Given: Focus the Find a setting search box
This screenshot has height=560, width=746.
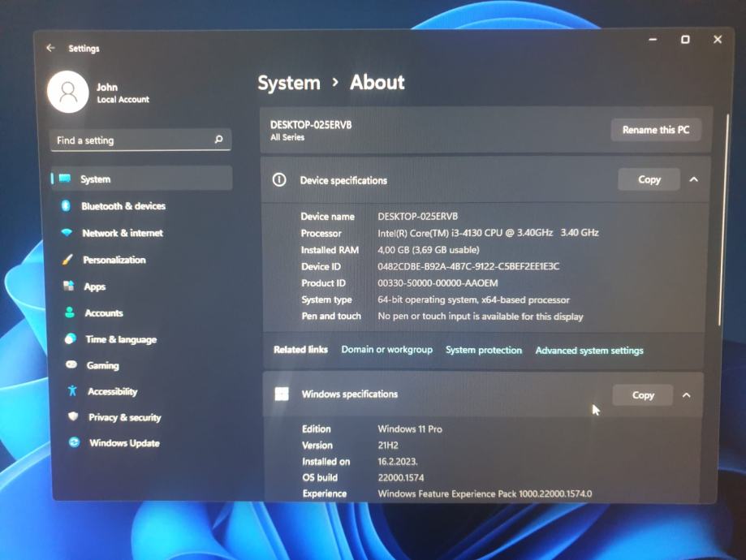Looking at the screenshot, I should point(140,140).
